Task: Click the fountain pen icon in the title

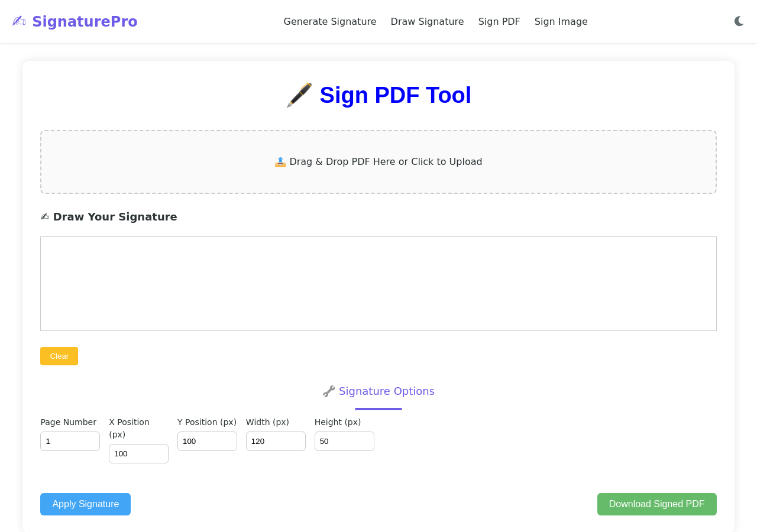Action: click(299, 95)
